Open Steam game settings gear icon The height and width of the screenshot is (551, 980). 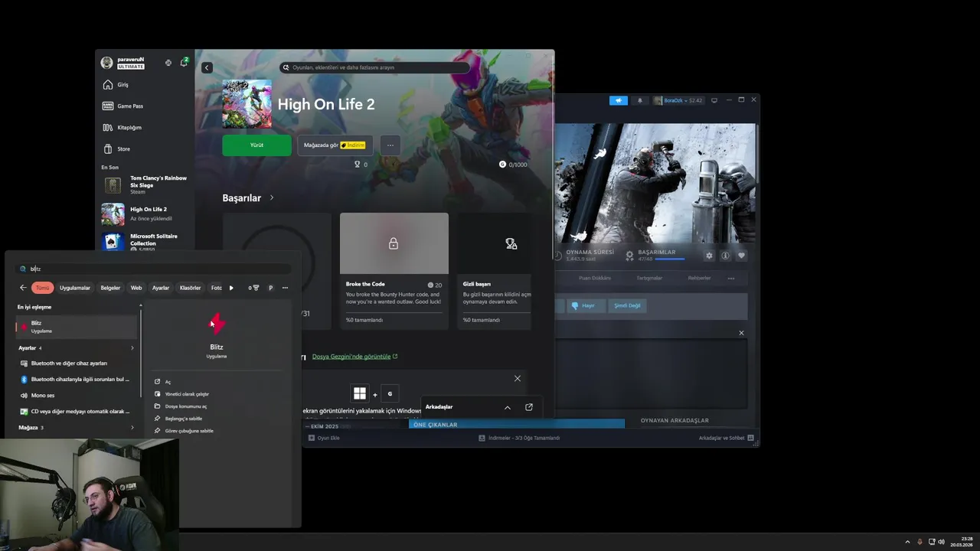click(709, 256)
